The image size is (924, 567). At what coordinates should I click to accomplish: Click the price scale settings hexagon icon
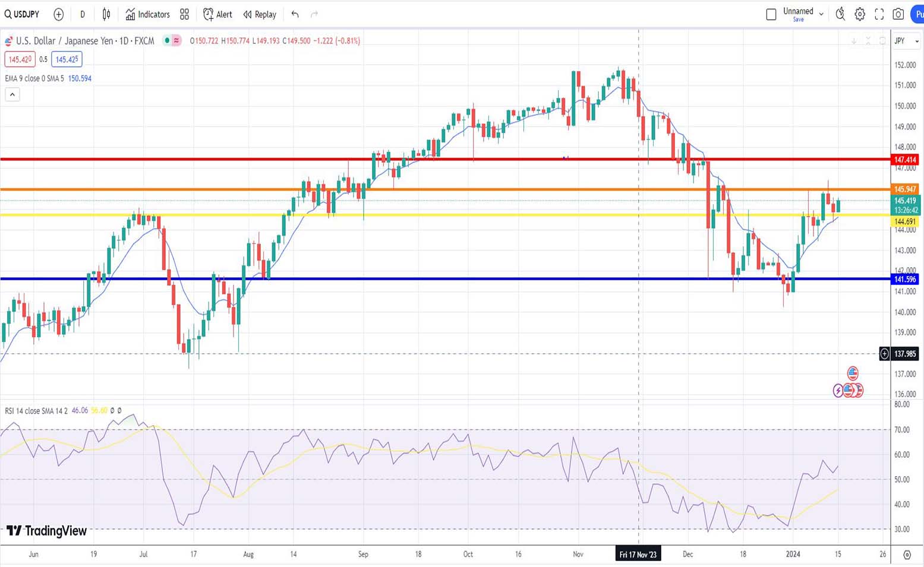click(x=907, y=555)
